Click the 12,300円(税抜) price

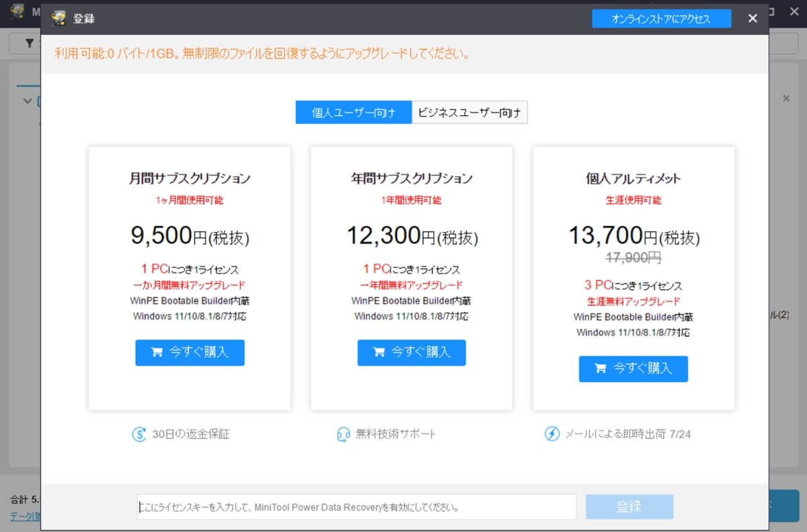(412, 235)
